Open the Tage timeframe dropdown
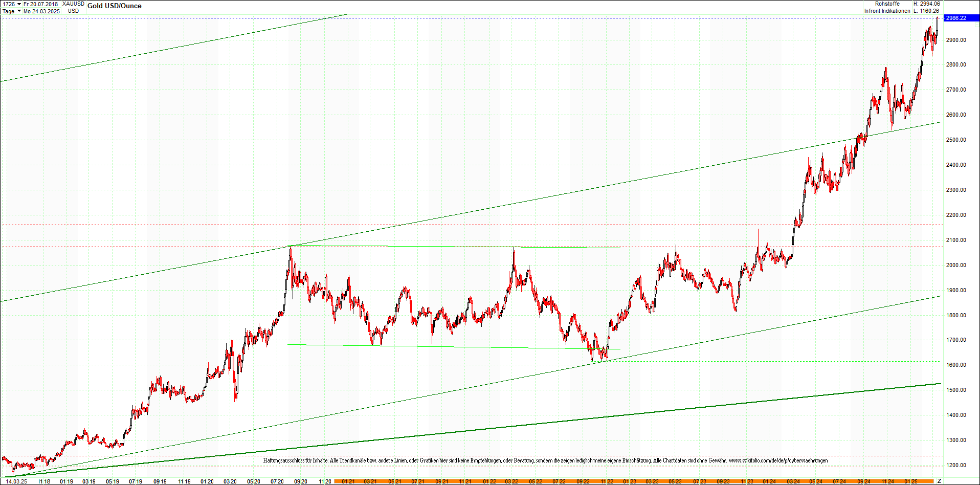The image size is (980, 485). click(8, 11)
